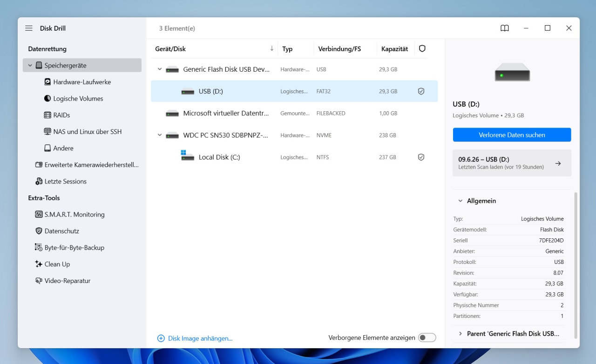Select Logische Volumes in the sidebar
The height and width of the screenshot is (364, 596).
pos(78,99)
